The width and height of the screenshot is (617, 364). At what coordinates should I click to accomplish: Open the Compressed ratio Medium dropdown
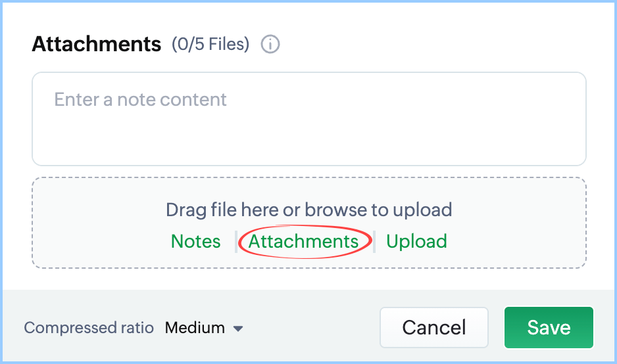(204, 328)
